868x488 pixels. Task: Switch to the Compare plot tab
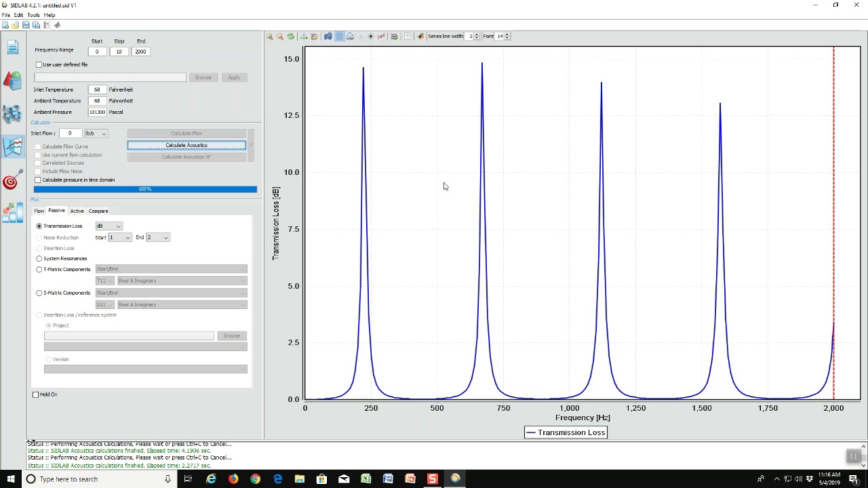pos(98,211)
